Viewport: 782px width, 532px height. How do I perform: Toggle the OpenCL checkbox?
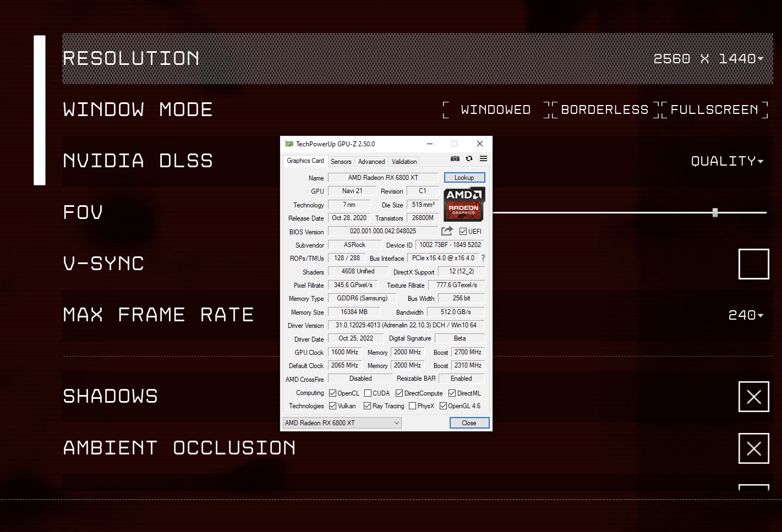[x=332, y=393]
